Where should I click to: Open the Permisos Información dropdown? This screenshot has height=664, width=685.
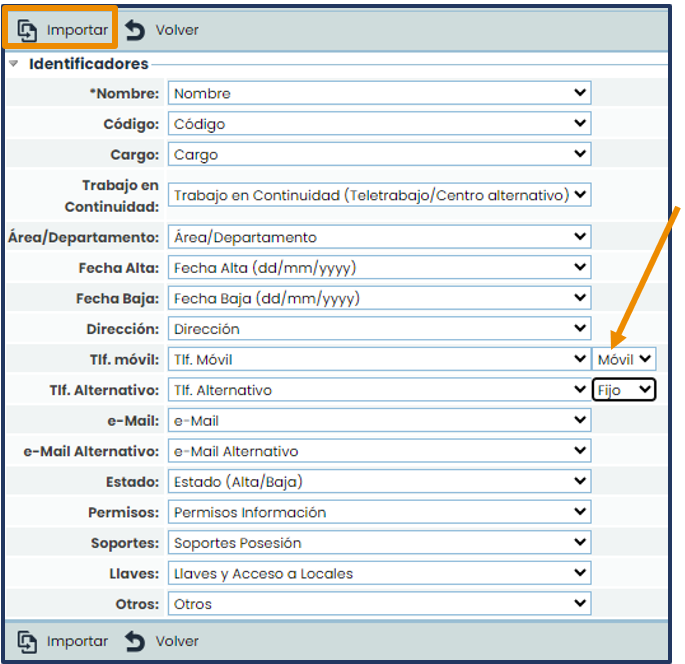[379, 512]
